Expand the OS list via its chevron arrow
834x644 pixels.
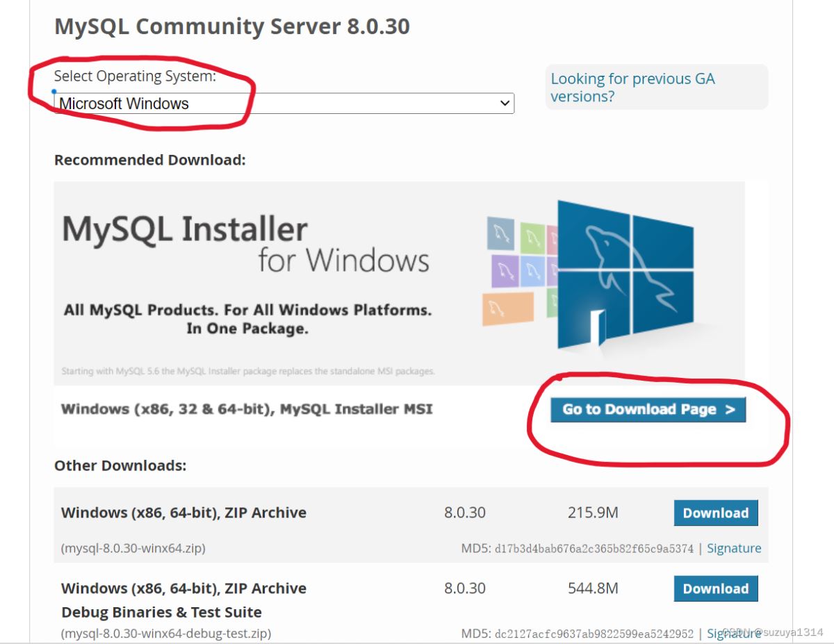[505, 103]
